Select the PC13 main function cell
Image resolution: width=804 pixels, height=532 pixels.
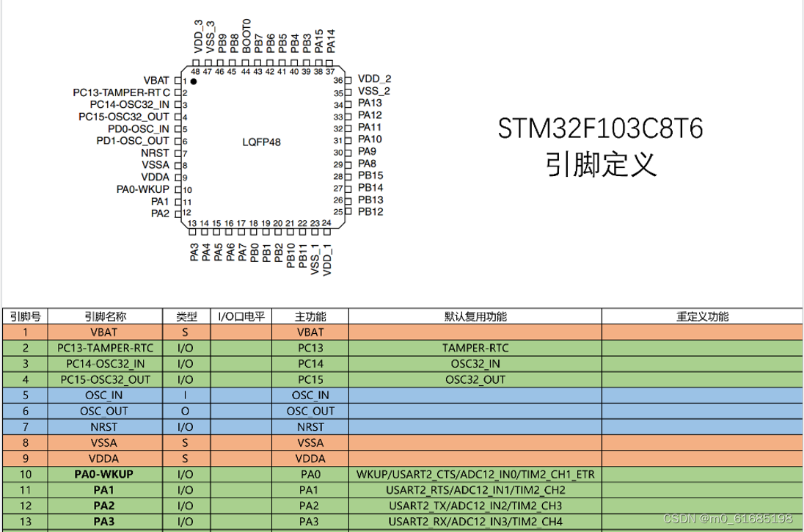click(311, 348)
